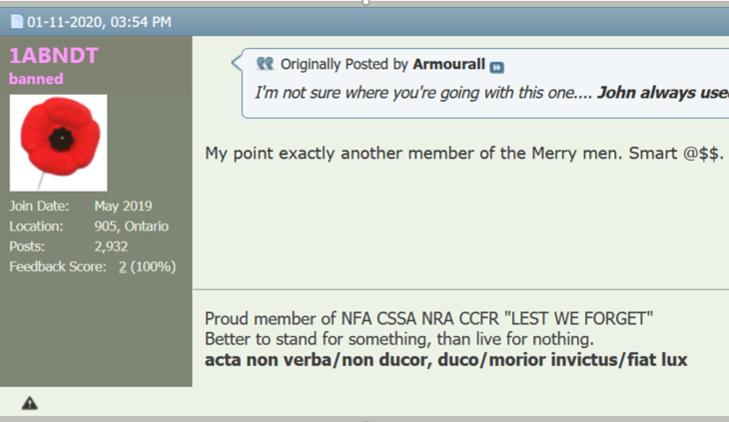Click the Join Date "May 2019" value
The height and width of the screenshot is (422, 729).
click(x=123, y=207)
